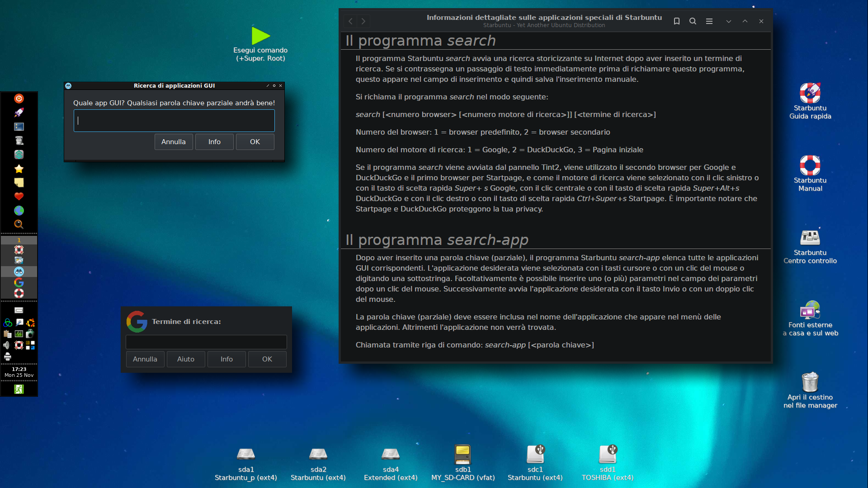Click the speaker volume icon in tray
The image size is (868, 488).
point(7,345)
